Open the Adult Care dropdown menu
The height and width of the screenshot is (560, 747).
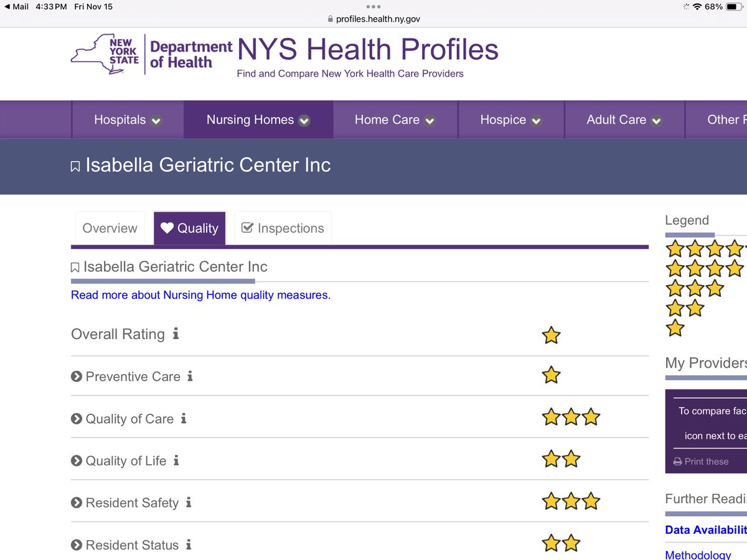tap(624, 119)
